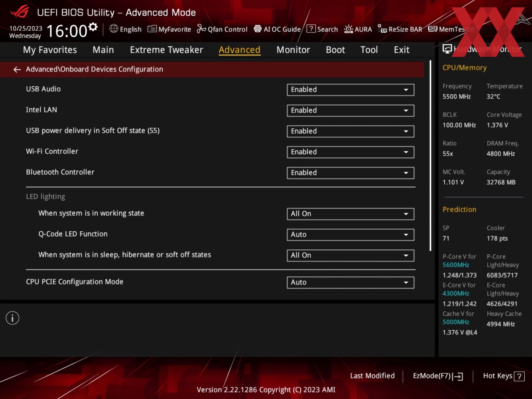Switch to Monitor tab

293,50
